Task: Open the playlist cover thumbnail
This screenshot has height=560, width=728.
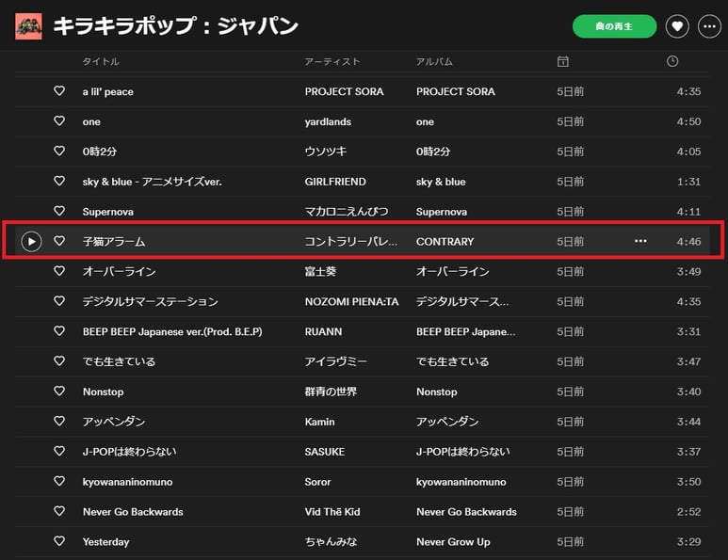Action: [28, 26]
